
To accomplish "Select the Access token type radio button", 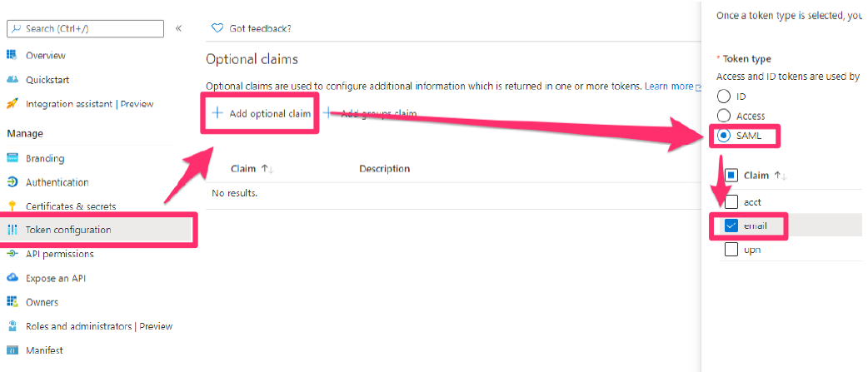I will [x=724, y=116].
